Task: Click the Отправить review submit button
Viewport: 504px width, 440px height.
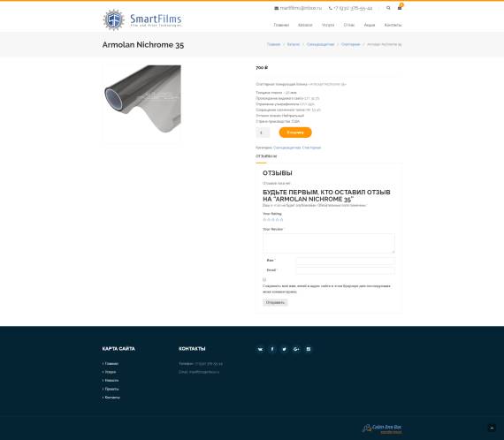Action: (x=275, y=302)
